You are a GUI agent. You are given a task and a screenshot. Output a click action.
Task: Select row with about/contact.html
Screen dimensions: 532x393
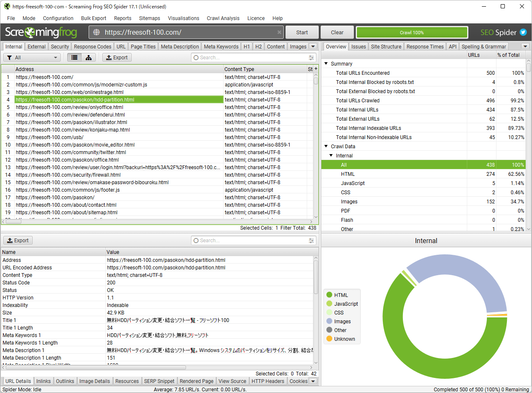tap(157, 205)
